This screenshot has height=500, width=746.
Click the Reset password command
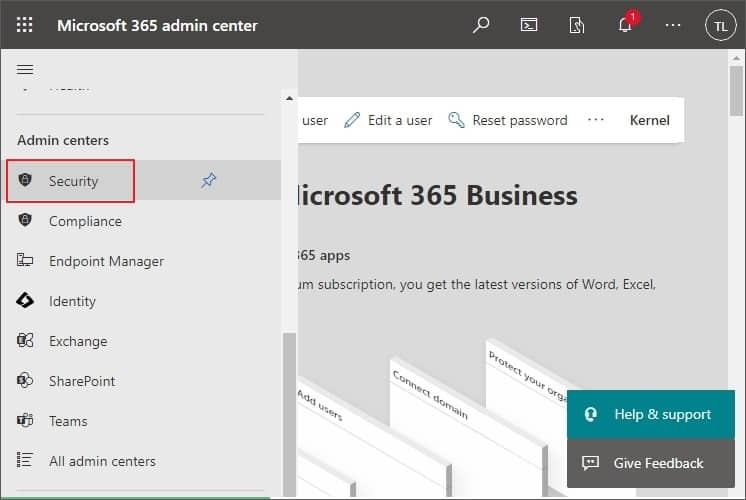[508, 120]
